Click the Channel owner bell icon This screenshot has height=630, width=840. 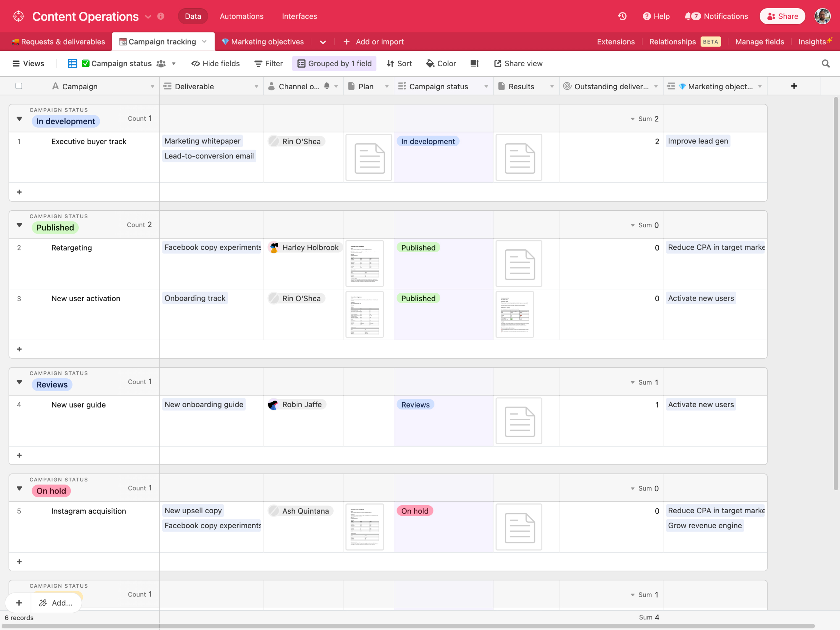click(326, 86)
